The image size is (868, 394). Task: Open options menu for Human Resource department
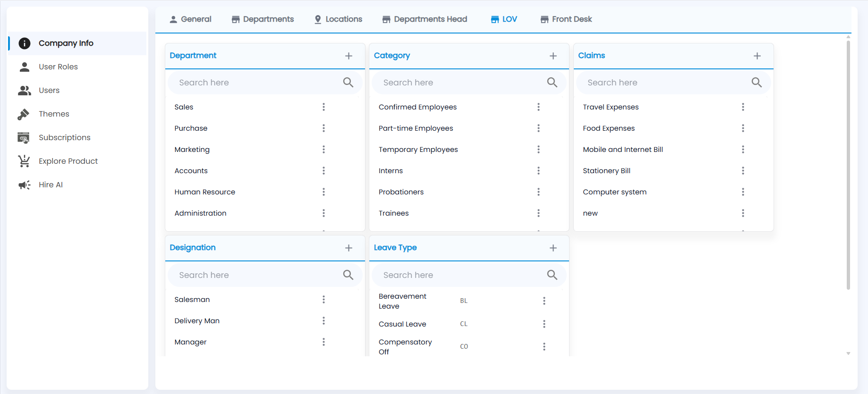click(x=323, y=192)
